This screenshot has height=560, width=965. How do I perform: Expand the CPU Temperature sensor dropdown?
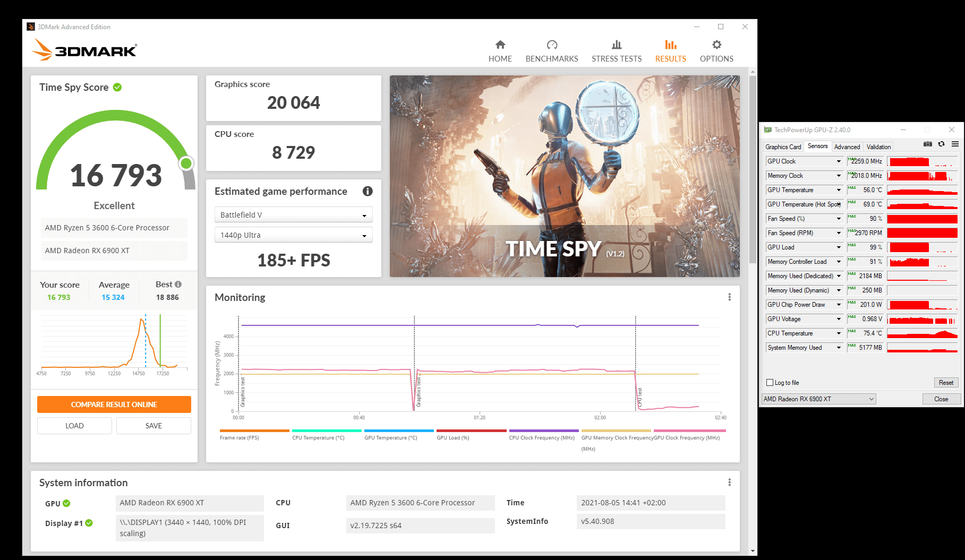839,333
